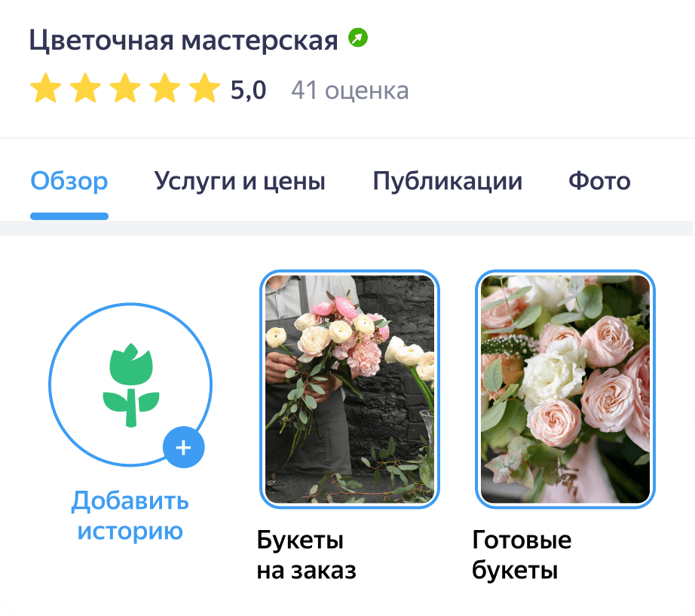Click the green tulip story avatar
Image resolution: width=695 pixels, height=616 pixels.
[130, 385]
